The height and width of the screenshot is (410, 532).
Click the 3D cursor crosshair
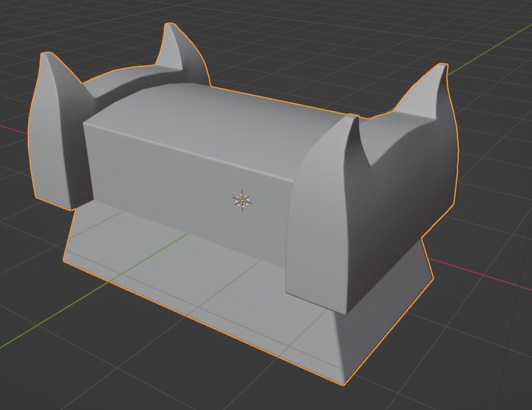coord(242,200)
